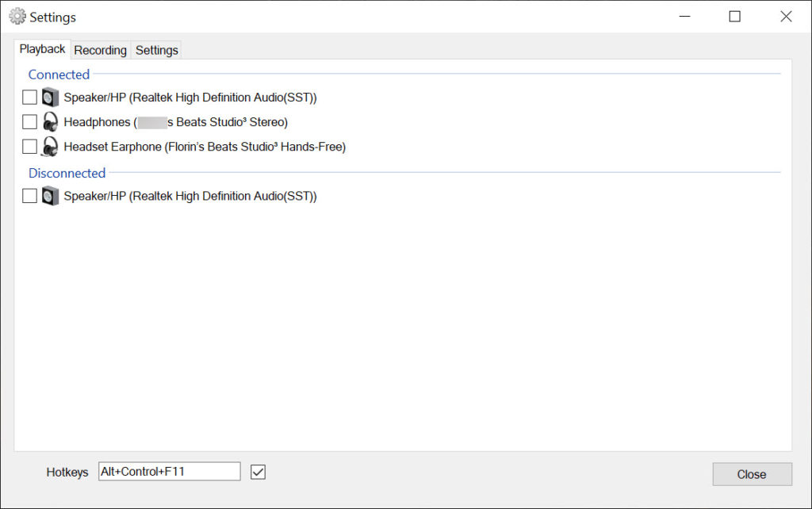Viewport: 812px width, 509px height.
Task: Click the speaker icon under Connected section
Action: 51,98
